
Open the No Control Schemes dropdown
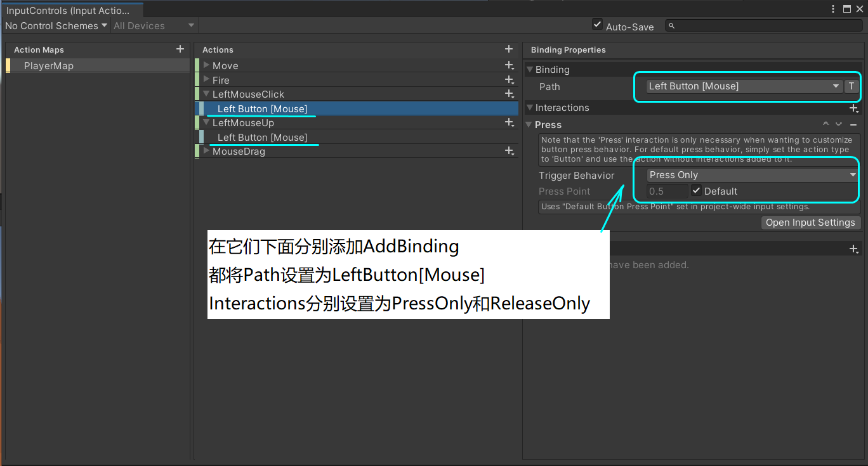(56, 25)
